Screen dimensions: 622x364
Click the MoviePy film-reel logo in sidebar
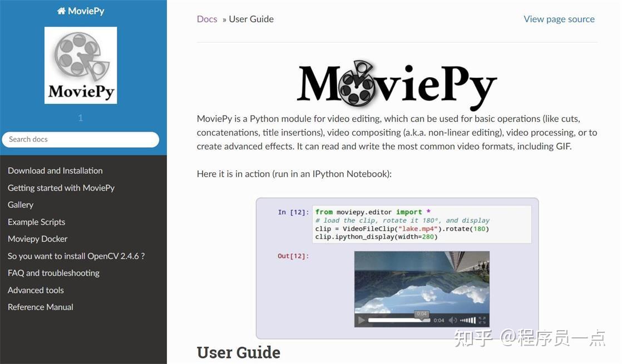pos(81,65)
